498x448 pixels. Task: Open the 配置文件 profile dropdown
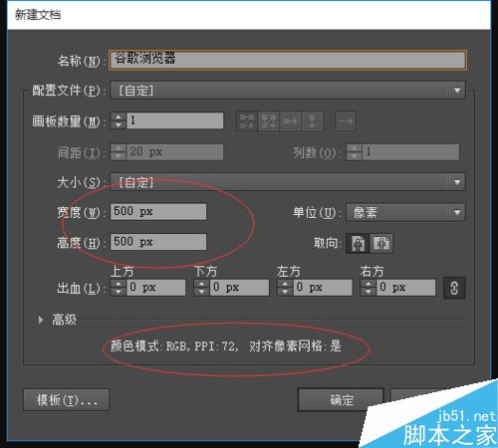coord(288,91)
